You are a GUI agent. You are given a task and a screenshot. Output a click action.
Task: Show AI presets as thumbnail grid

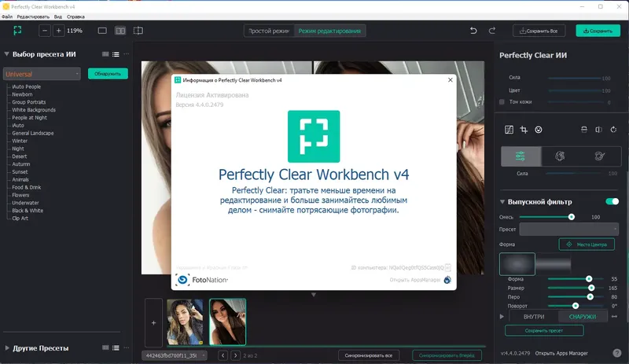(105, 54)
